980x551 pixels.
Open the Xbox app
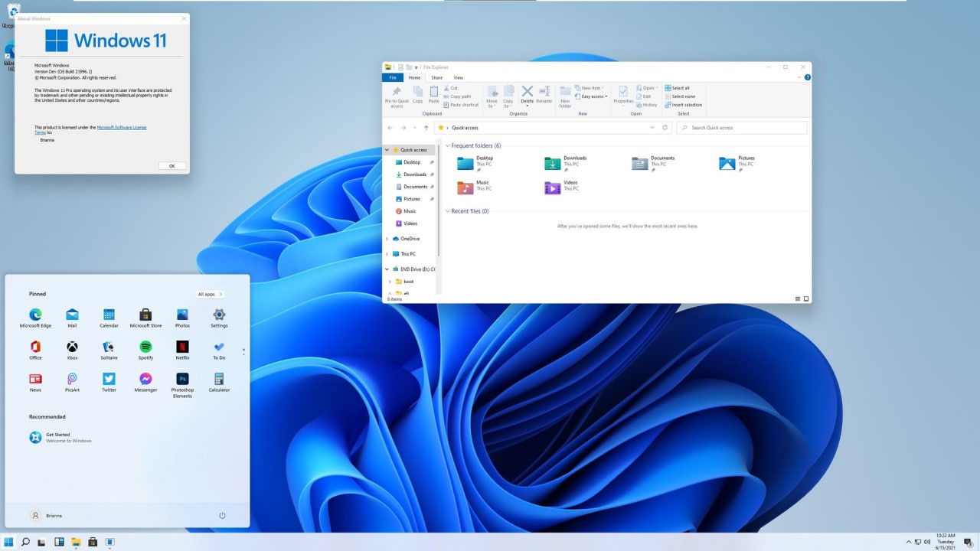pos(72,350)
